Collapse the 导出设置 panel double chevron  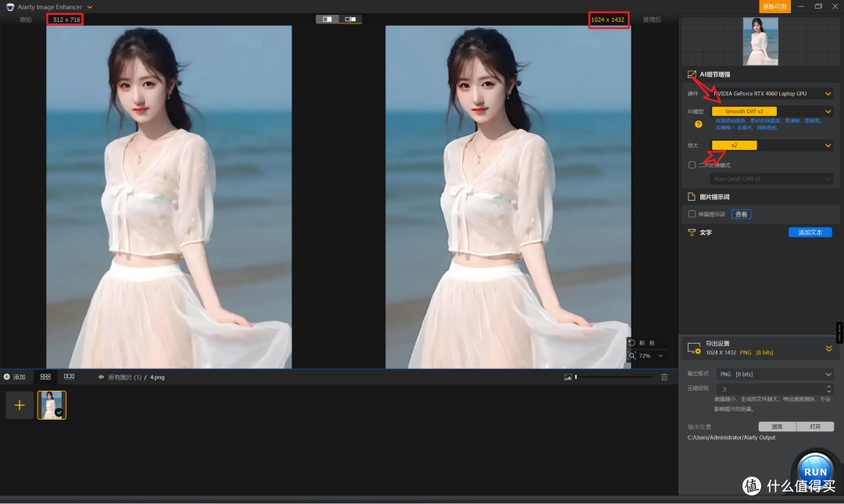(x=829, y=349)
